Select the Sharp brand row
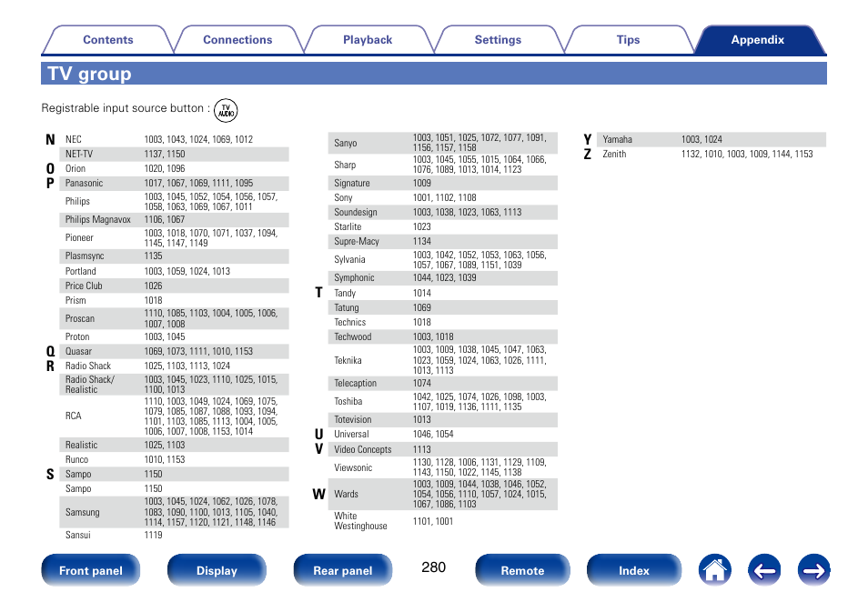Screen dimensions: 868x612 pyautogui.click(x=443, y=165)
